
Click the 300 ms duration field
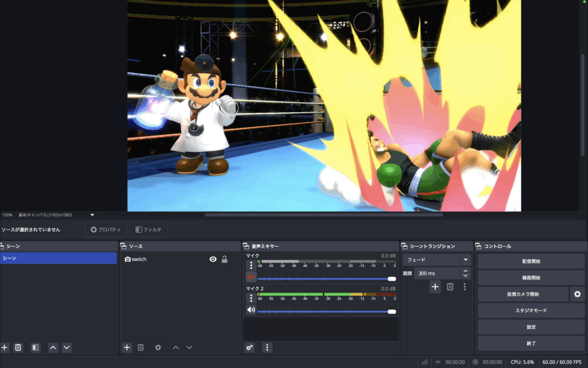pos(438,273)
